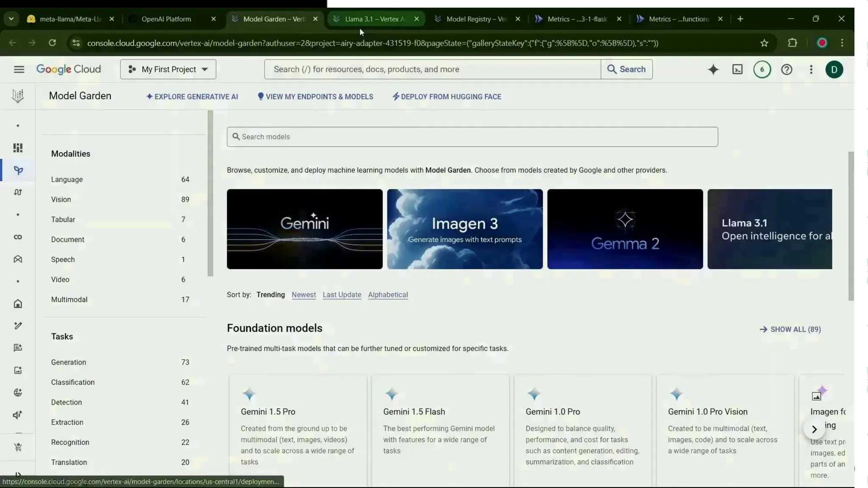This screenshot has width=868, height=488.
Task: Open the Workbench icon in left sidebar
Action: [18, 259]
